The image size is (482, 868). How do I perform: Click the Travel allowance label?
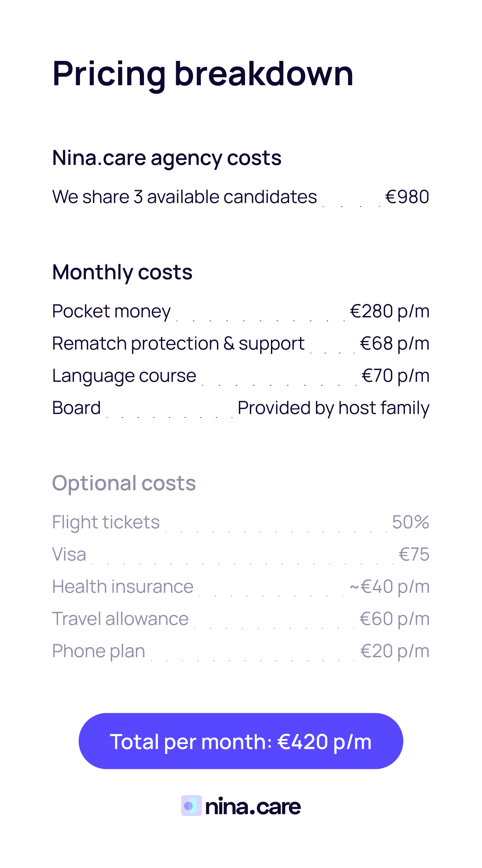[120, 619]
